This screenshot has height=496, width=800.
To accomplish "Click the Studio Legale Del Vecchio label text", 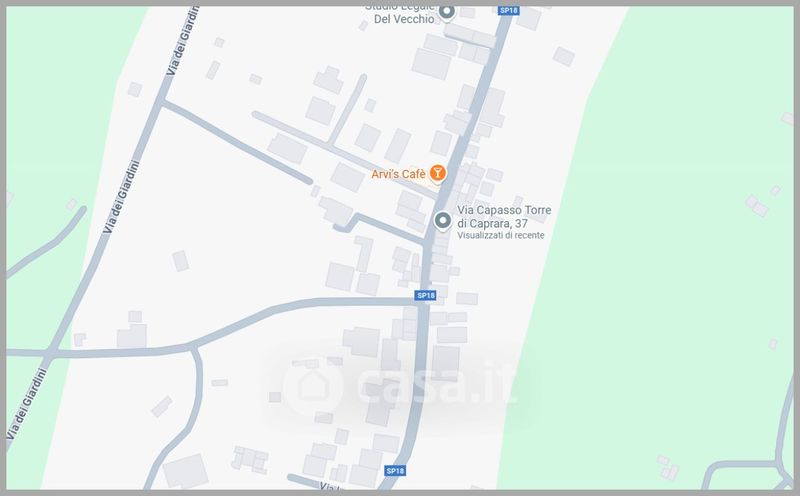I will click(x=403, y=13).
